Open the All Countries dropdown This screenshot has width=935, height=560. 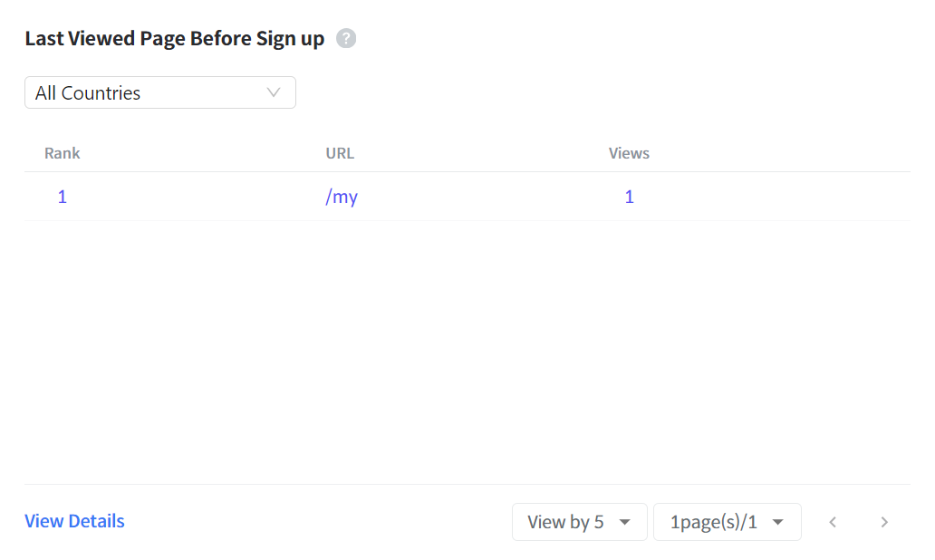pyautogui.click(x=159, y=92)
